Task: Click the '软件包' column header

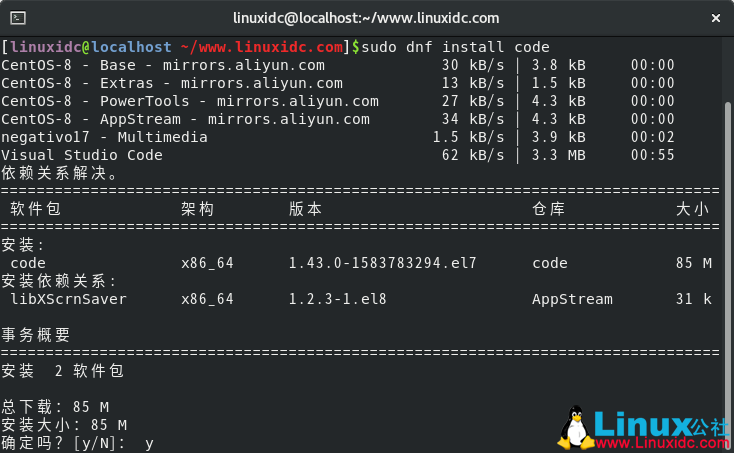Action: [x=36, y=209]
